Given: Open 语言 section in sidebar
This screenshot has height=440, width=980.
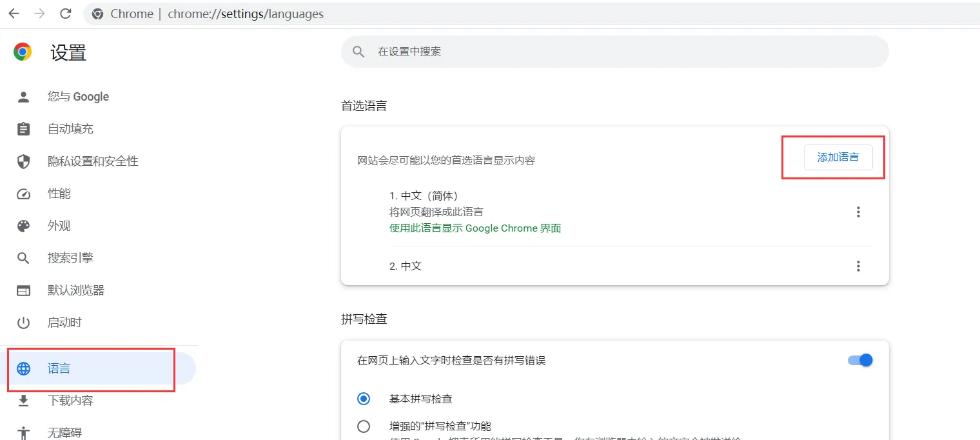Looking at the screenshot, I should 59,368.
